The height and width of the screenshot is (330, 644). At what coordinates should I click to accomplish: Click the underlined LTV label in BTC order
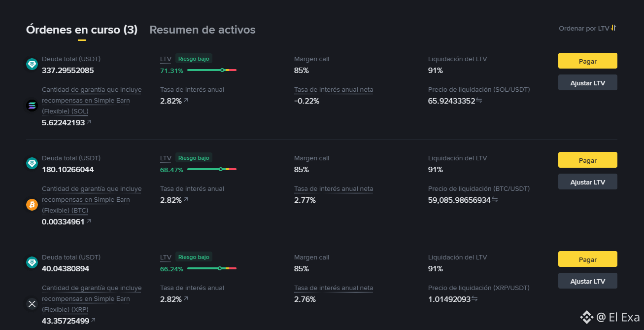[x=166, y=158]
